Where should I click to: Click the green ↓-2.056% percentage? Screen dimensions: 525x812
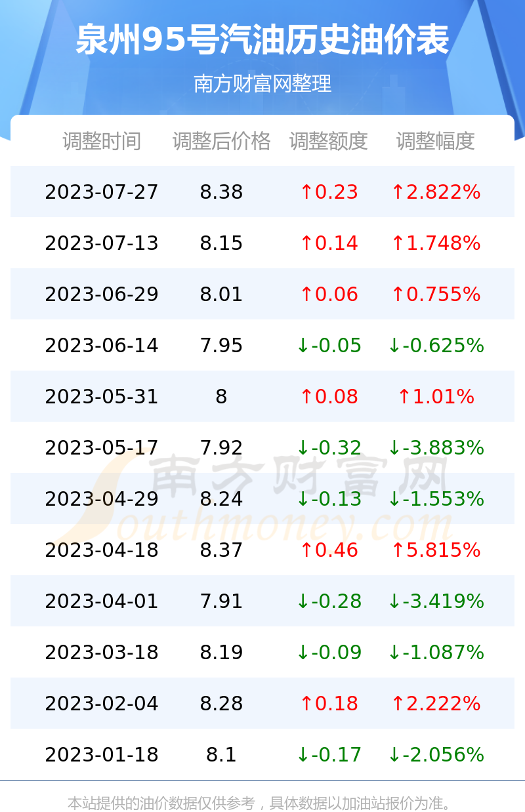tap(436, 755)
